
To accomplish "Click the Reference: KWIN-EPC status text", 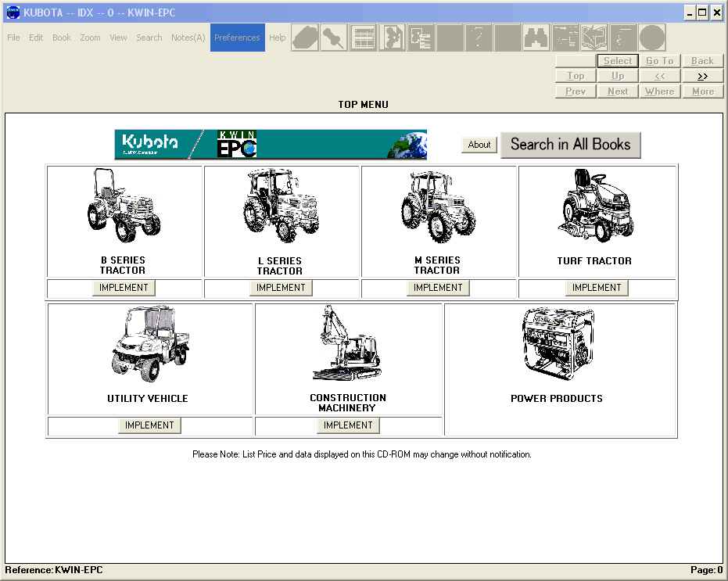I will [x=54, y=570].
